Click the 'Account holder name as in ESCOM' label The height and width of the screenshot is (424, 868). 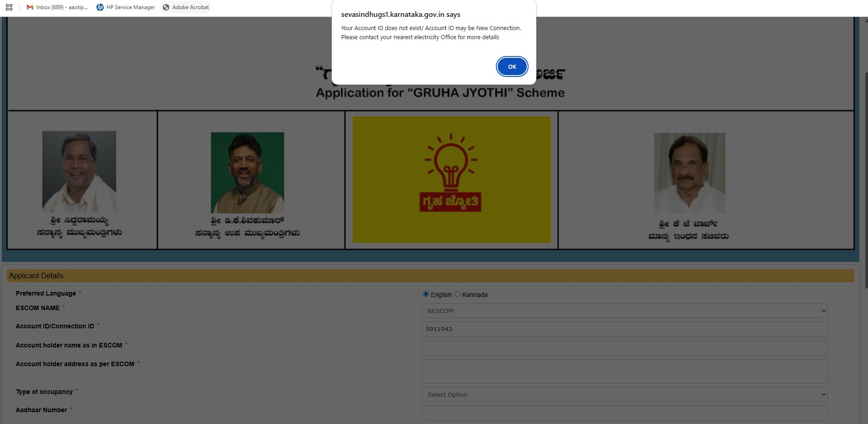tap(69, 345)
